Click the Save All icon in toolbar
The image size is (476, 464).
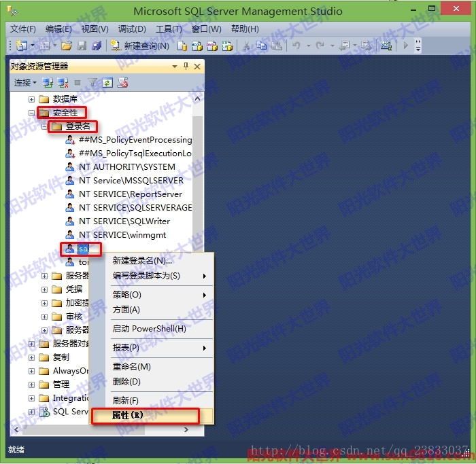point(97,46)
